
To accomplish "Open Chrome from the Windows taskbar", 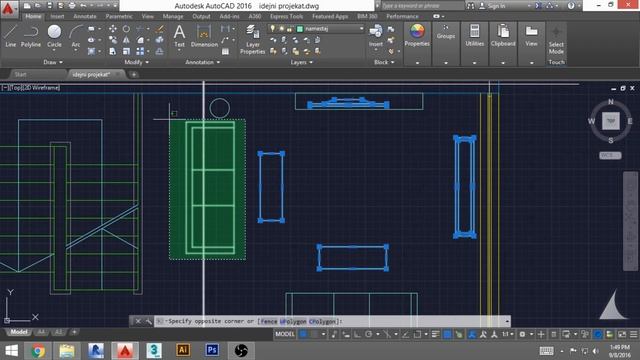I will pyautogui.click(x=38, y=350).
